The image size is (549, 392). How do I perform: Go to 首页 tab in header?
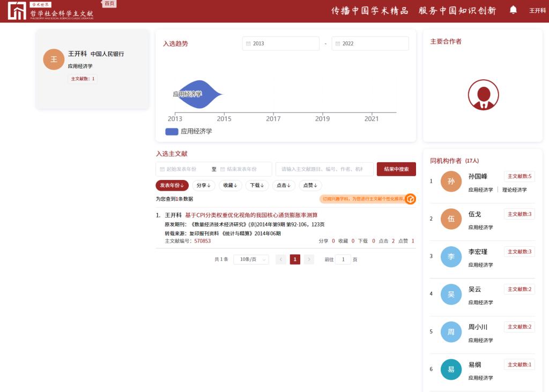coord(109,4)
